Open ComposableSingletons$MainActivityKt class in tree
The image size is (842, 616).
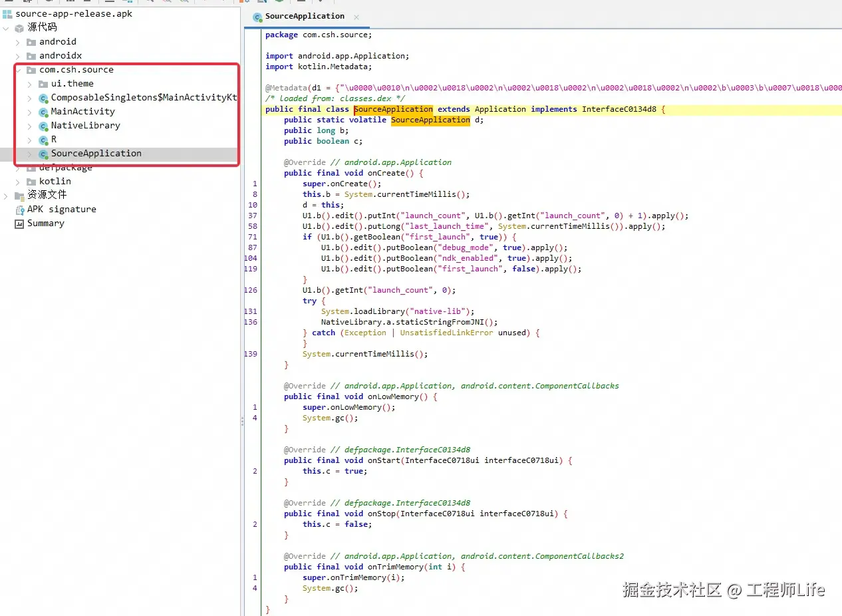[x=144, y=98]
